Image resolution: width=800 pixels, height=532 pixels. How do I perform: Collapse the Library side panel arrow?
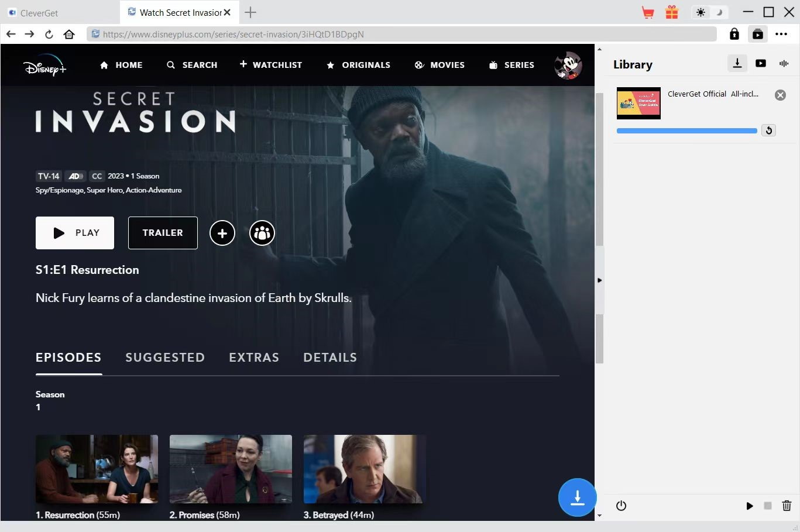tap(599, 280)
